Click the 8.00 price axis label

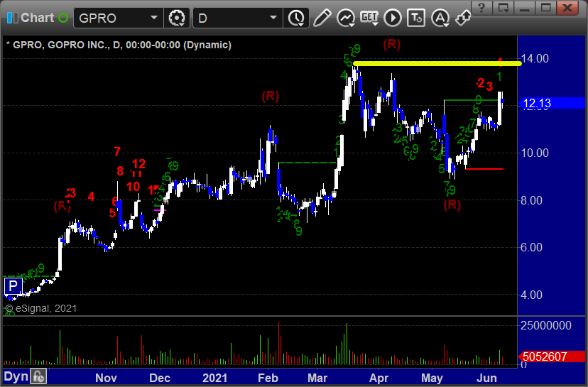pyautogui.click(x=531, y=201)
